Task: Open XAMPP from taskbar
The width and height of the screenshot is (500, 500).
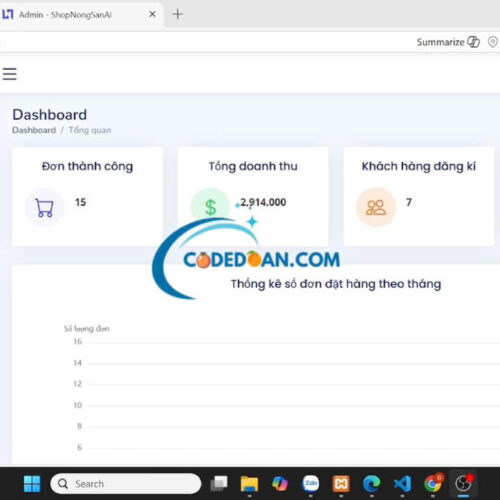Action: (341, 484)
